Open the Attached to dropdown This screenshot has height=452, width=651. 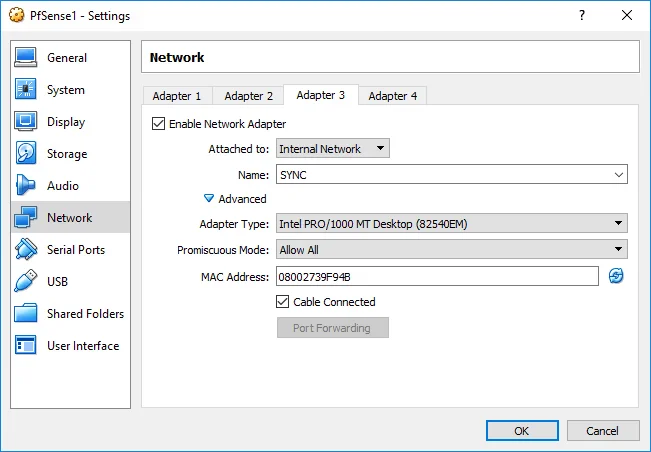click(332, 149)
